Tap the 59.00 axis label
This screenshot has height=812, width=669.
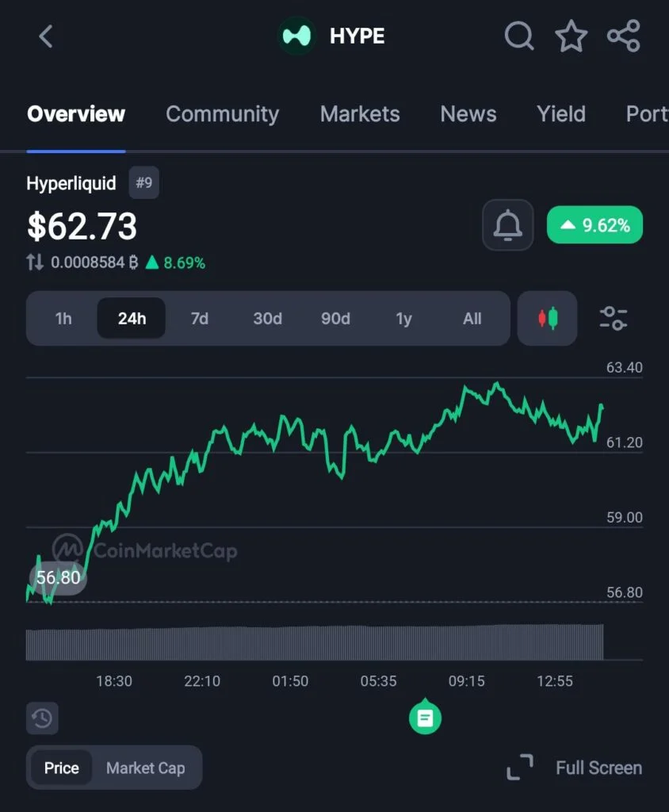pos(624,517)
